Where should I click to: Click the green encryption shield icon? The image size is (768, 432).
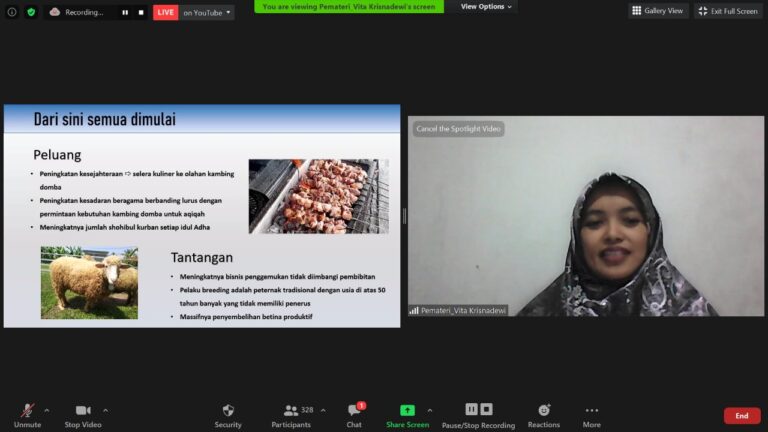tap(31, 12)
